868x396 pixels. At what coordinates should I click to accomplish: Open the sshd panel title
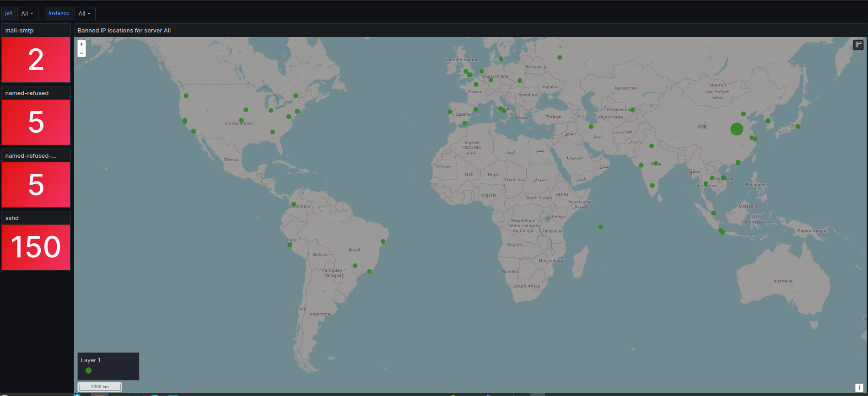click(x=12, y=218)
